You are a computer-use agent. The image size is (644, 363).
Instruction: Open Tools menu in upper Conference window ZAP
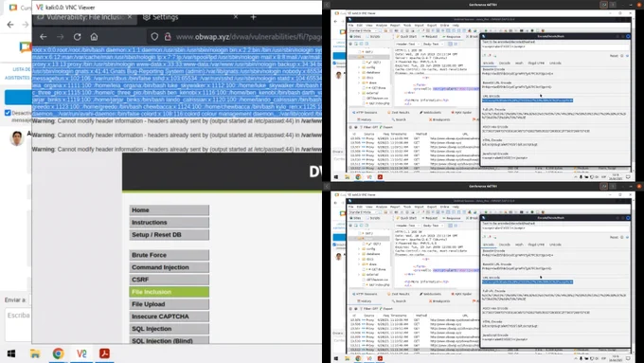(x=407, y=25)
